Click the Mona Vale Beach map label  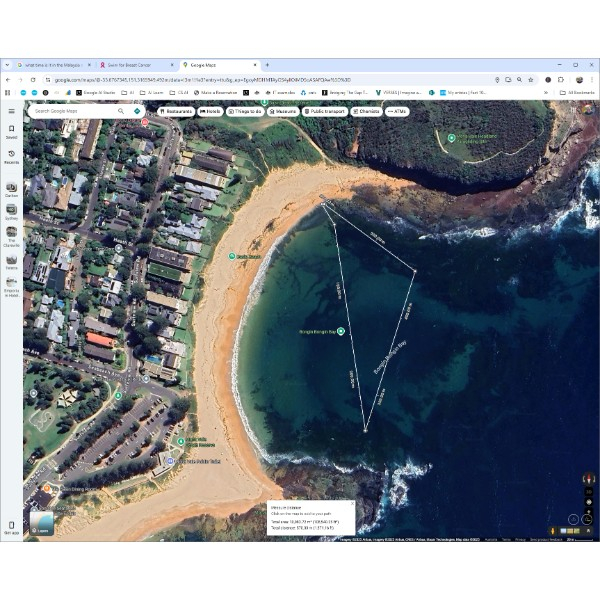(x=241, y=257)
